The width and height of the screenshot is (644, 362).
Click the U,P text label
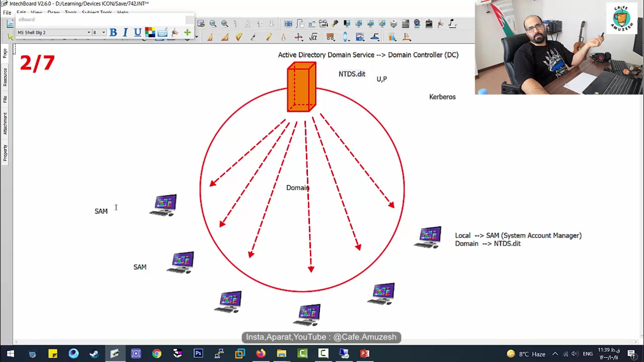(x=382, y=79)
